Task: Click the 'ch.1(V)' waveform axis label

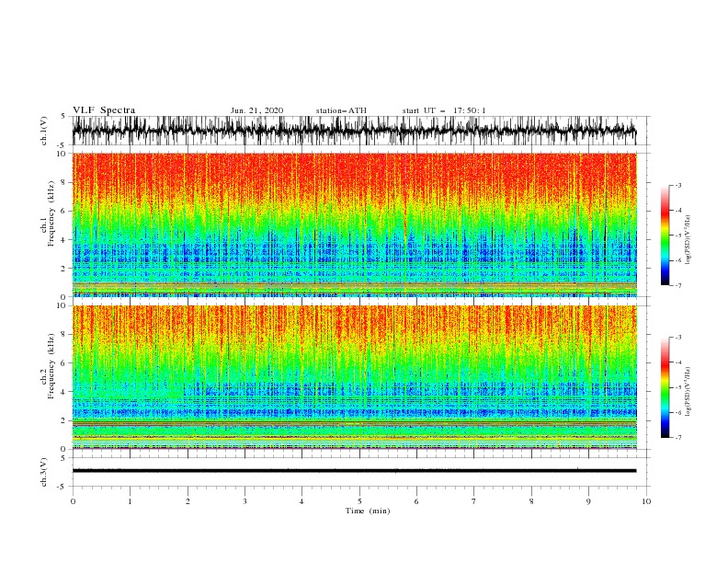Action: 44,131
